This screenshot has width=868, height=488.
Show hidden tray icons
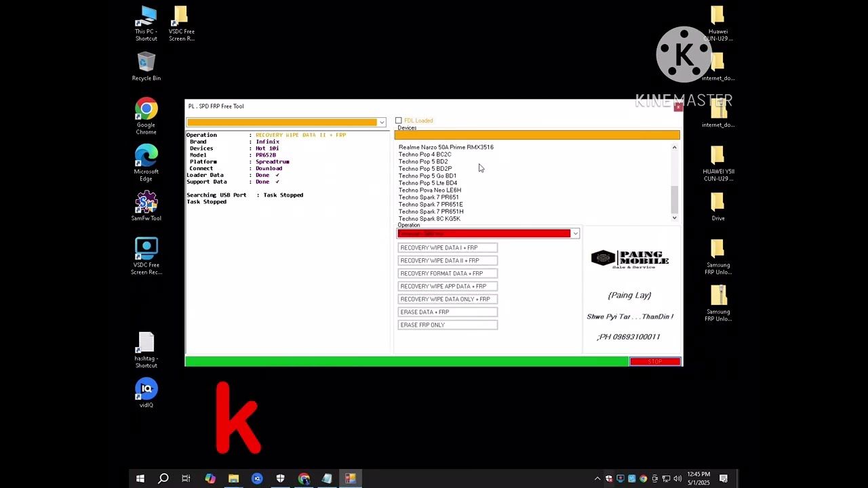point(597,479)
